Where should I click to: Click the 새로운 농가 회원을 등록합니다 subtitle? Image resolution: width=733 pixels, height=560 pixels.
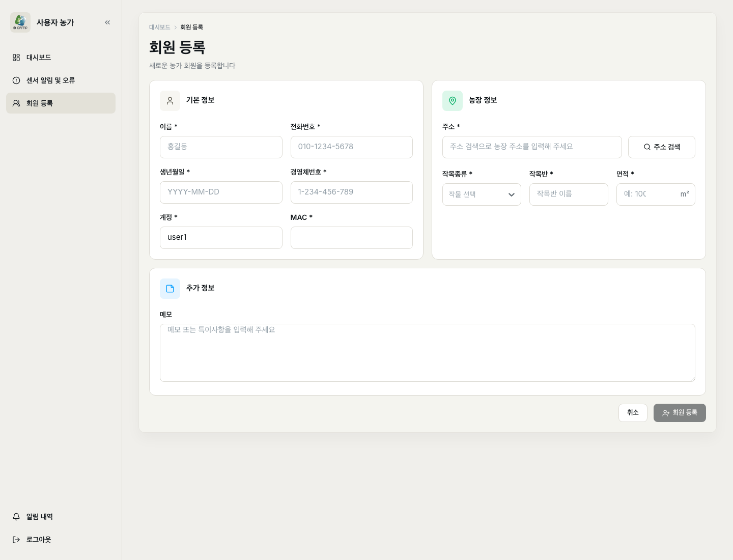click(192, 66)
